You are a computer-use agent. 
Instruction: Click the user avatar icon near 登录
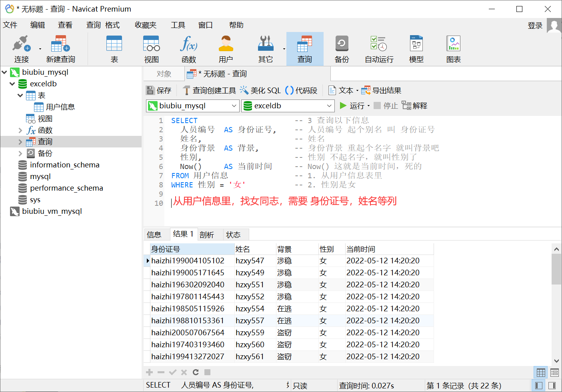[x=554, y=26]
